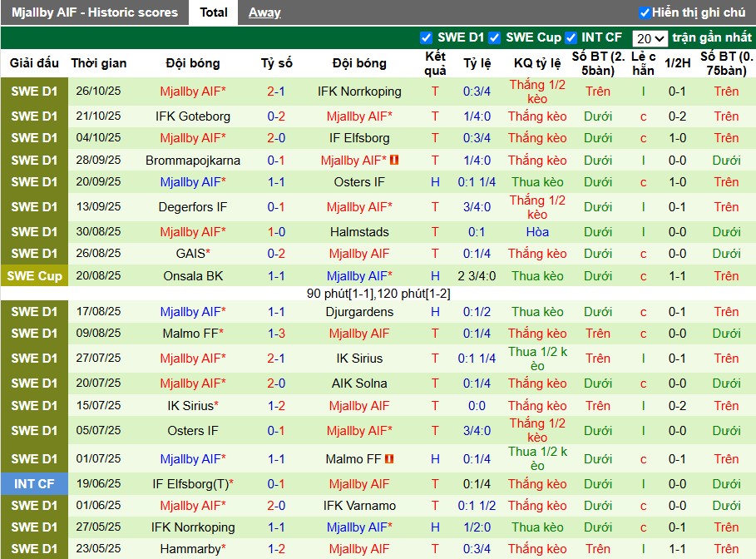The height and width of the screenshot is (559, 756).
Task: Toggle the Hiển thị ghi chú checkbox
Action: (645, 12)
